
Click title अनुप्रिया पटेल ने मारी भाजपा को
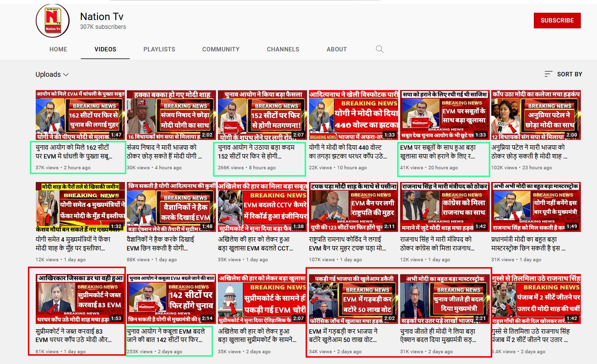[529, 152]
